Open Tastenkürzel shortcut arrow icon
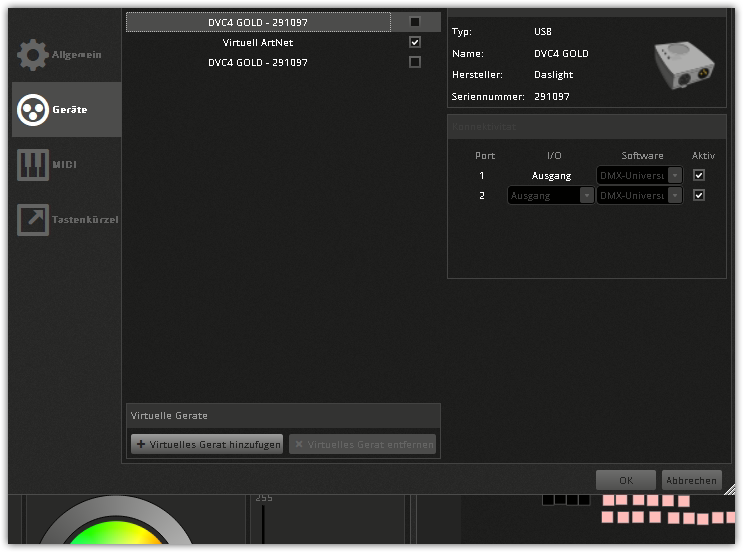This screenshot has height=552, width=743. (33, 220)
